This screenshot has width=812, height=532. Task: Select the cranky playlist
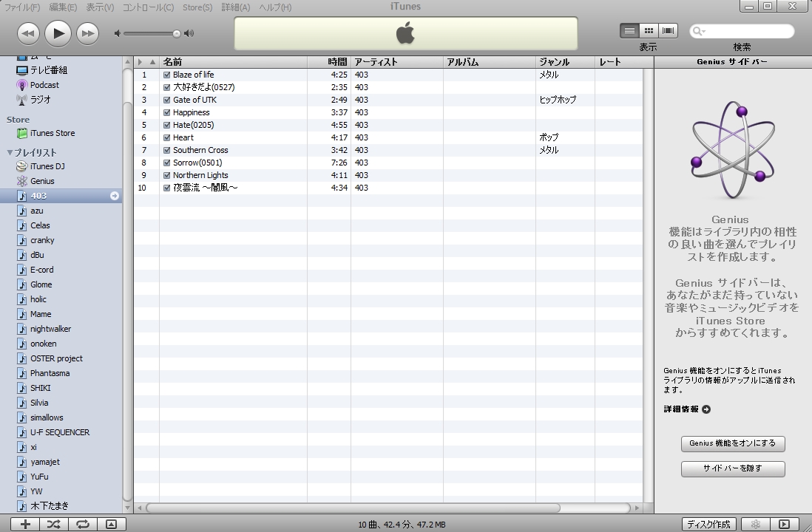click(42, 240)
